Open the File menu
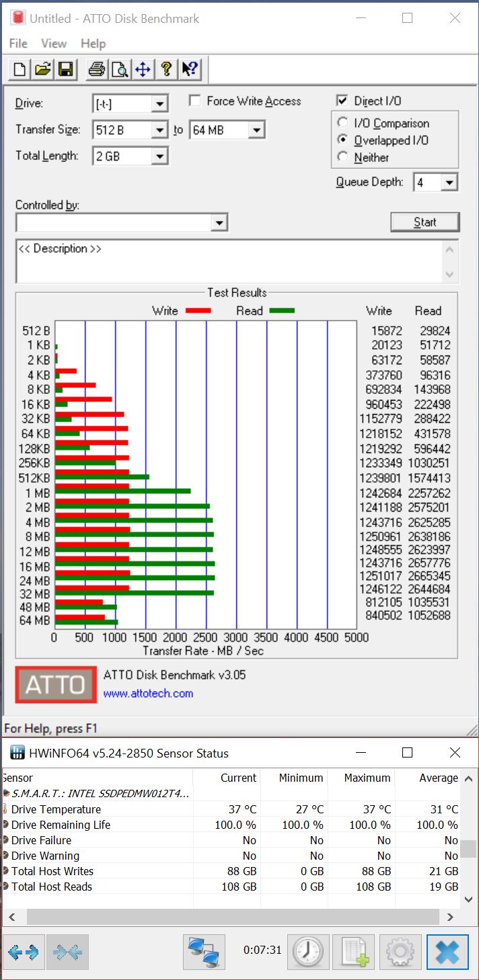Image resolution: width=479 pixels, height=980 pixels. (x=18, y=44)
